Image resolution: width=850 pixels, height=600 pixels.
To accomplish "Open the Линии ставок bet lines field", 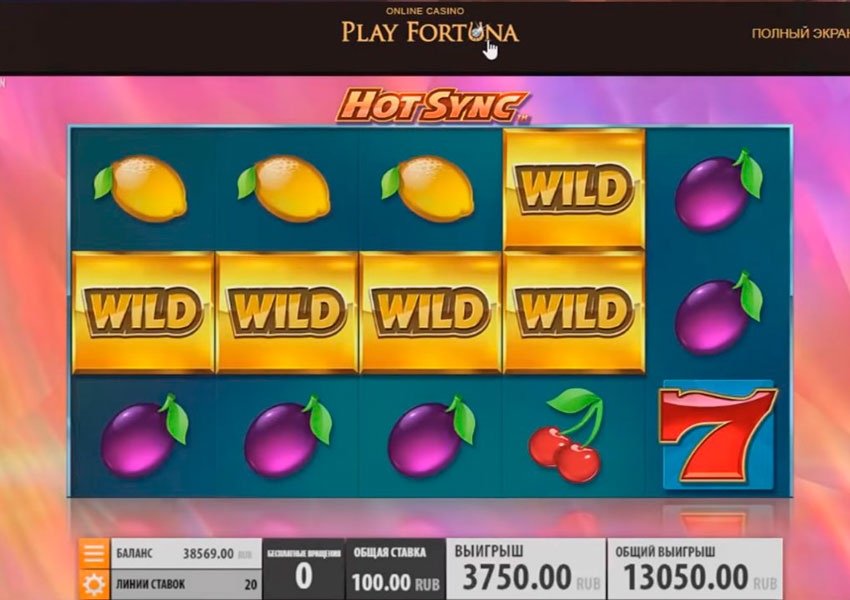I will click(x=186, y=584).
